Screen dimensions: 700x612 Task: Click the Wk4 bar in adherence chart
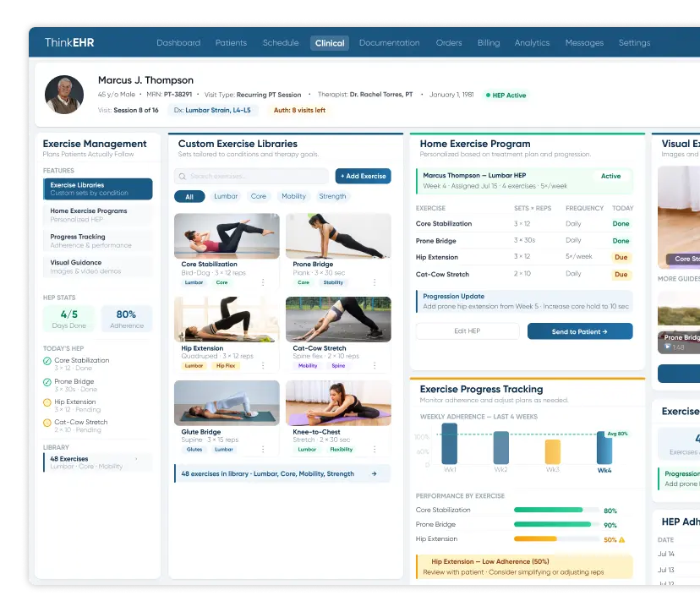[604, 448]
